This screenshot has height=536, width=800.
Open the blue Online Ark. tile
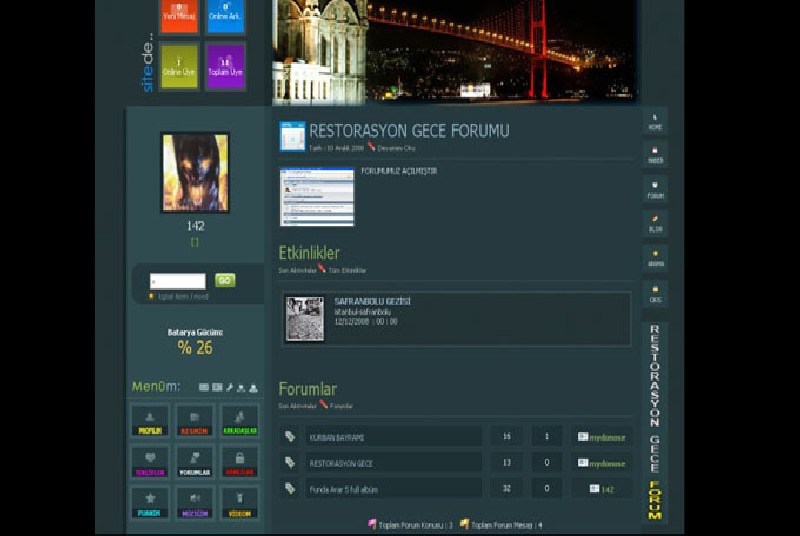226,15
